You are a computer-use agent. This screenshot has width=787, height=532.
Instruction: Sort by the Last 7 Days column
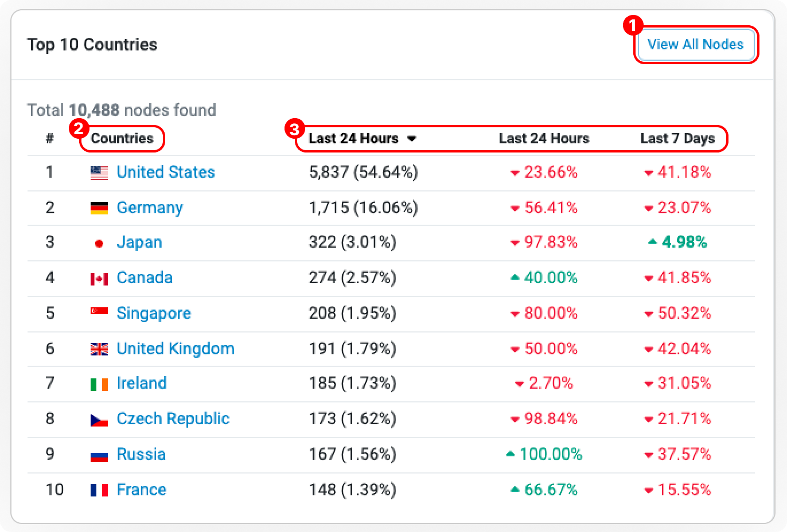678,138
